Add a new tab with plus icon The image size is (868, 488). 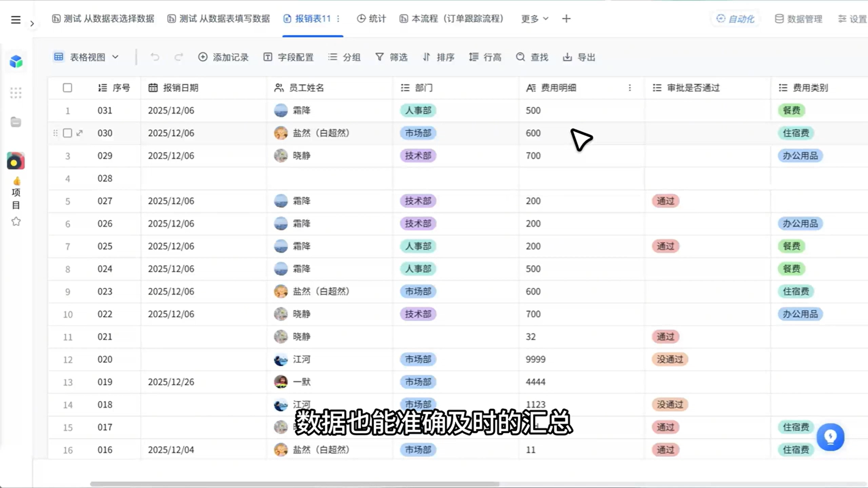click(566, 19)
